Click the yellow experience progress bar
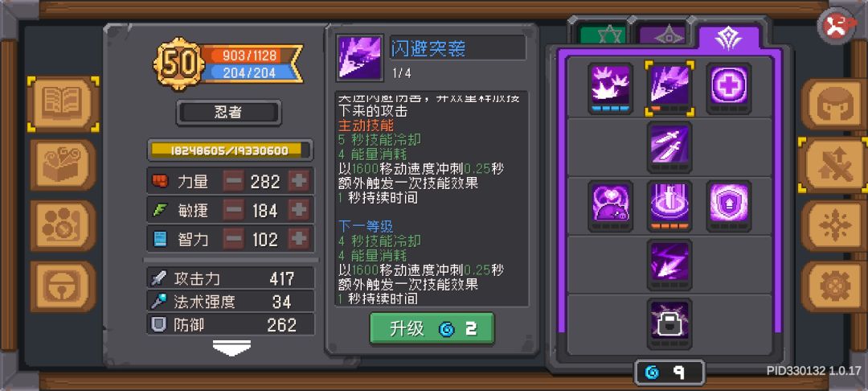Image resolution: width=868 pixels, height=391 pixels. click(x=229, y=150)
